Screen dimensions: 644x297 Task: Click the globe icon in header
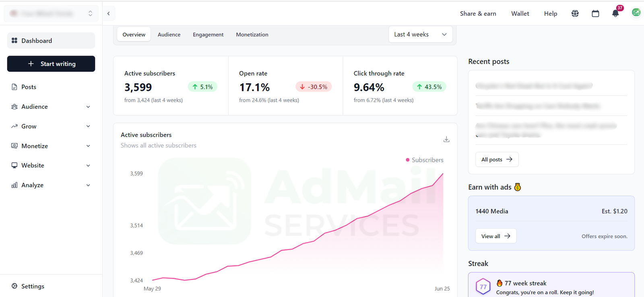[x=575, y=14]
